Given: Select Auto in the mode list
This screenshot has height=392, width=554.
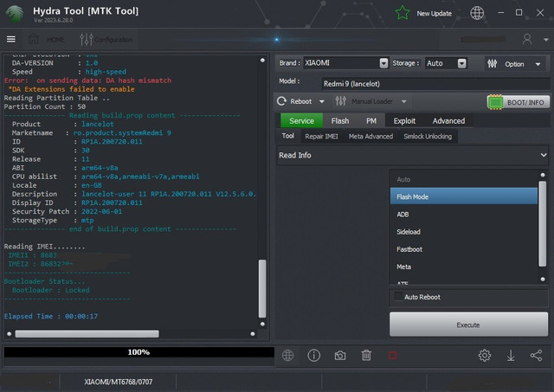Looking at the screenshot, I should click(464, 179).
